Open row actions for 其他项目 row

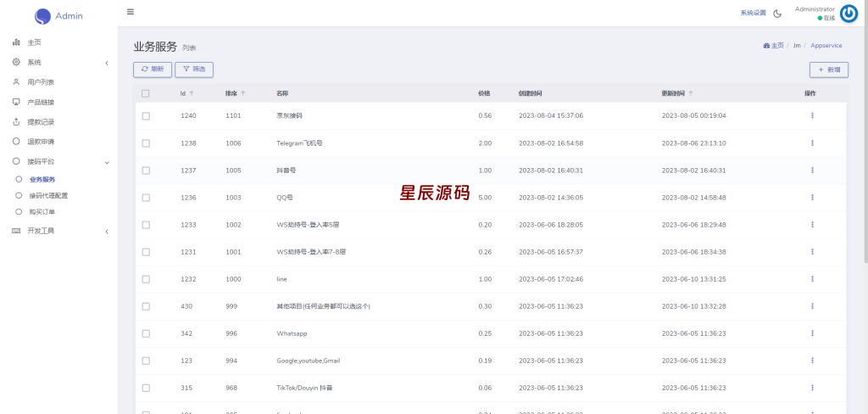pos(812,305)
